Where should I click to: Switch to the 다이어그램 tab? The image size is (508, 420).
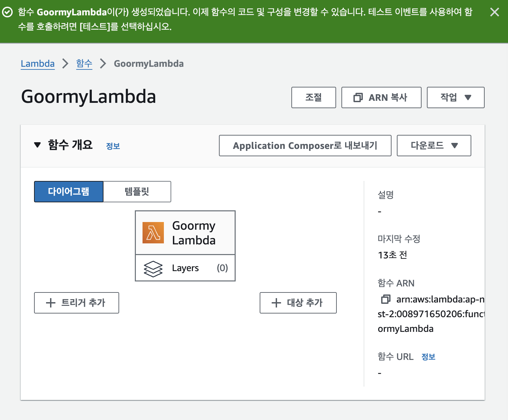click(x=69, y=192)
